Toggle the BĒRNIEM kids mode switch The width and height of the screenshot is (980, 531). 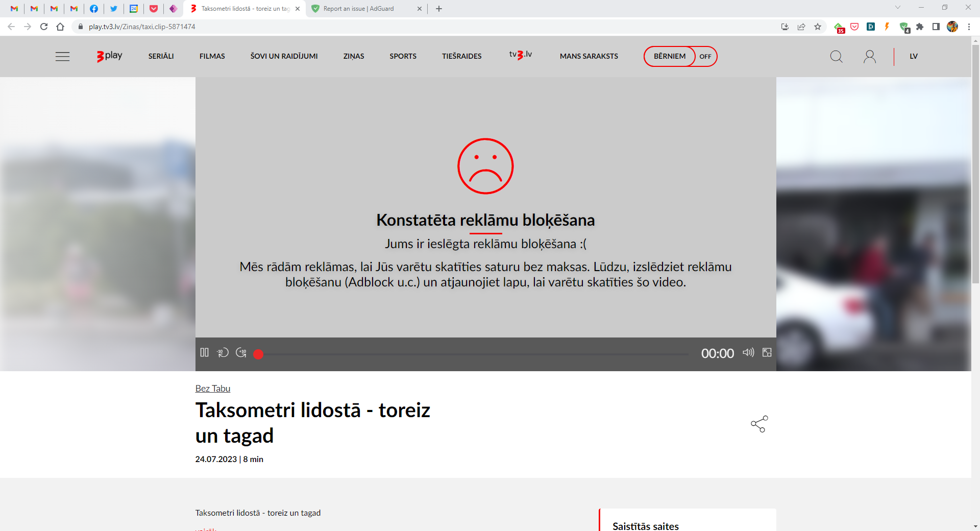pos(705,56)
